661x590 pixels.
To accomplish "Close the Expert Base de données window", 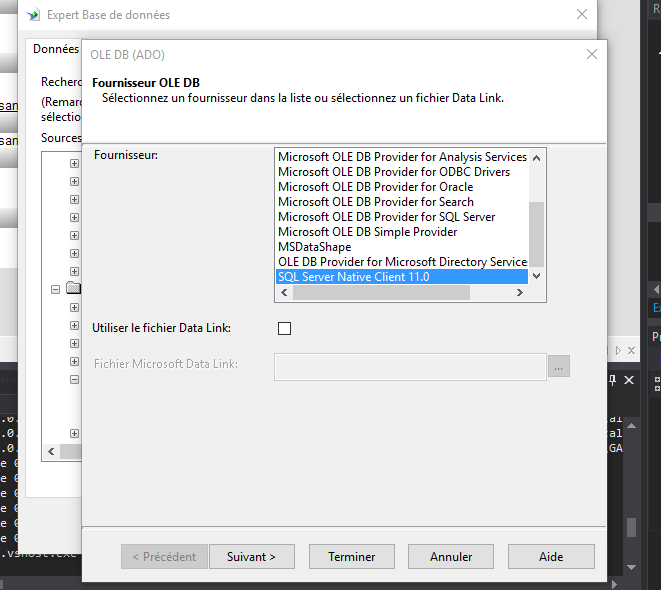I will 582,14.
